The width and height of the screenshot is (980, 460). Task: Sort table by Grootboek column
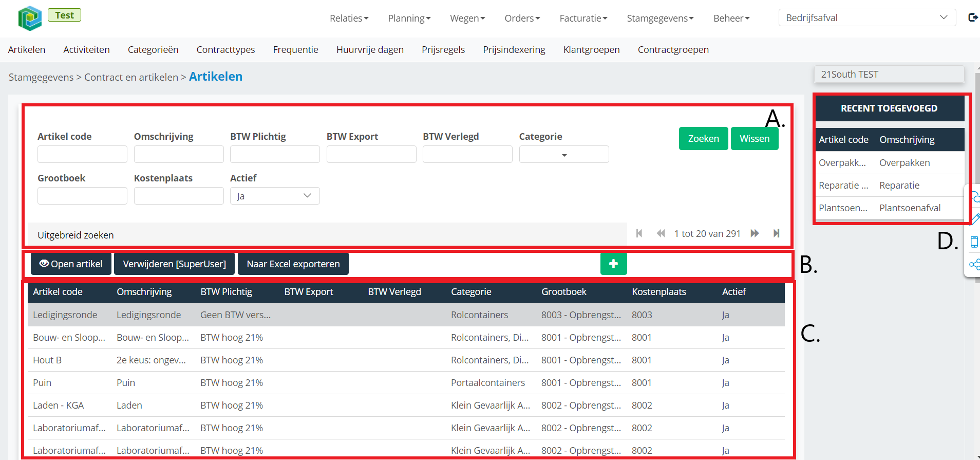pos(563,291)
